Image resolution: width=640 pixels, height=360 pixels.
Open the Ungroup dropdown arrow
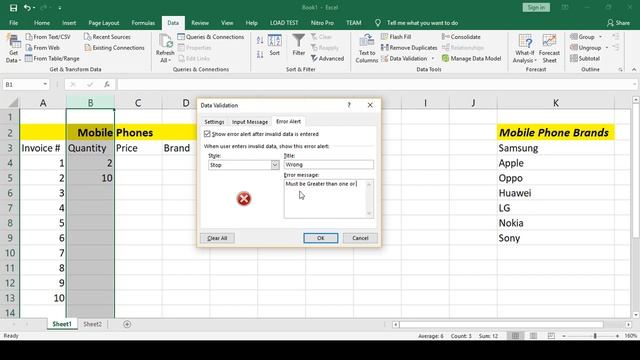click(607, 48)
